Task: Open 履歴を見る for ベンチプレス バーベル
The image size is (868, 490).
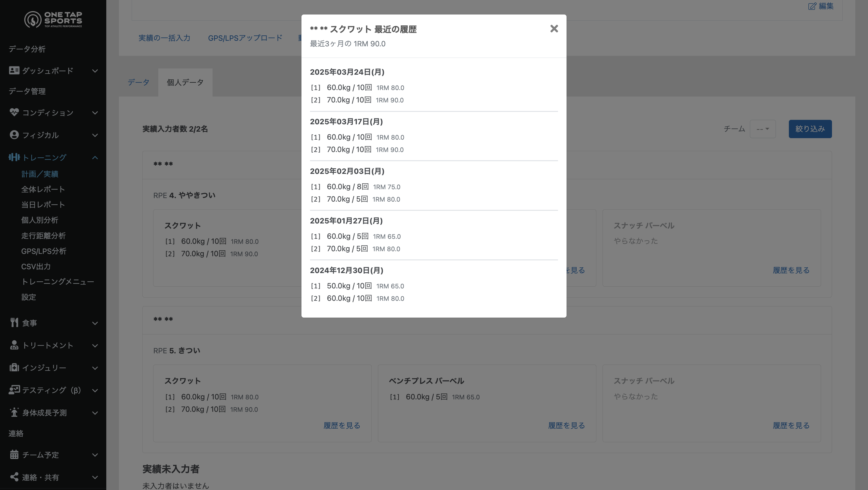Action: point(567,425)
